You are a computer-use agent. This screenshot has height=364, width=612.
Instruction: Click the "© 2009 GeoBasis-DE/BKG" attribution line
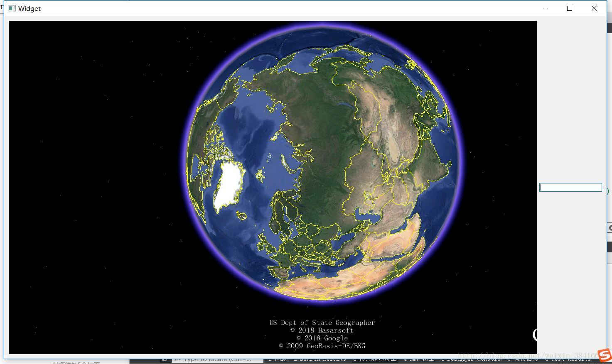(322, 346)
